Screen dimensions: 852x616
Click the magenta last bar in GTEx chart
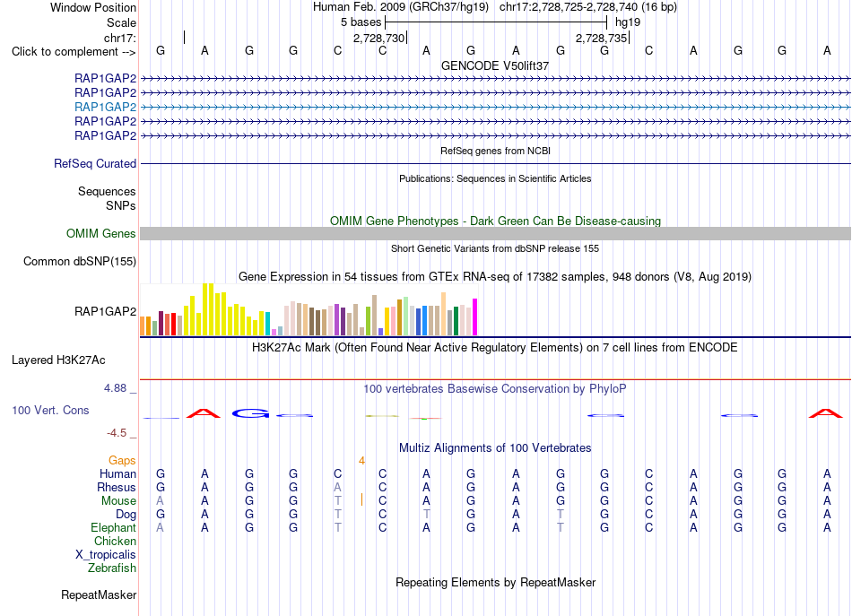[x=475, y=317]
